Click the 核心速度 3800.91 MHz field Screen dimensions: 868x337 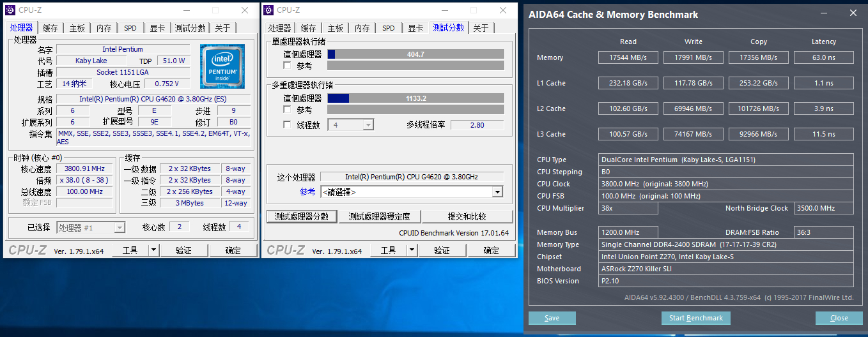tap(84, 169)
